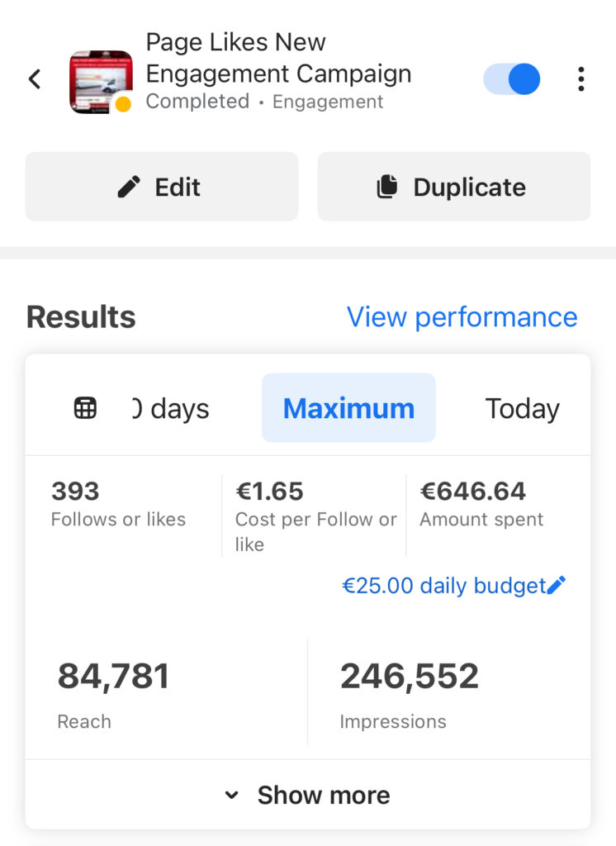
Task: Open the View performance link
Action: [x=462, y=317]
